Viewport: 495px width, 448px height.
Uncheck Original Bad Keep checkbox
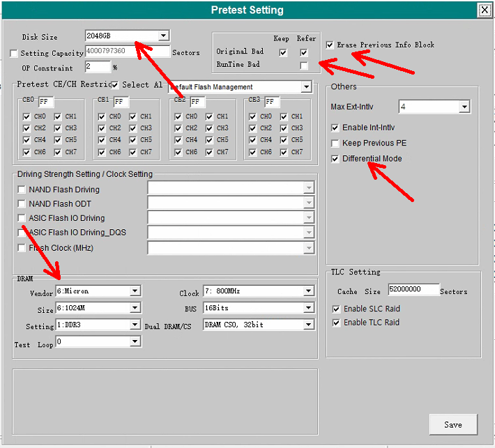[283, 53]
